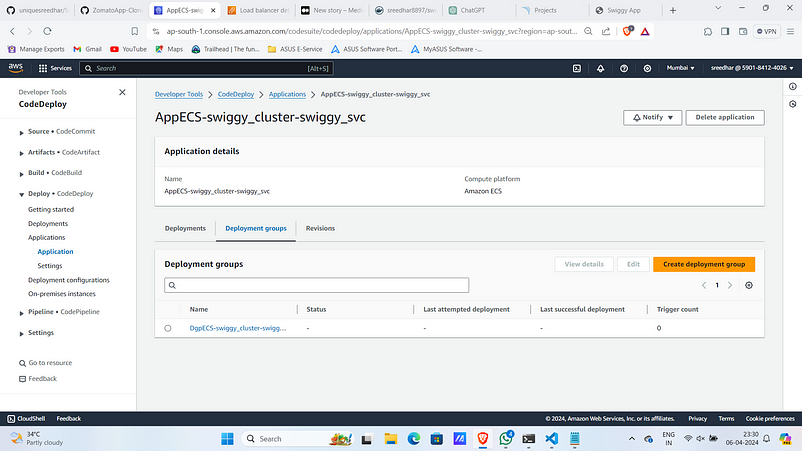Open Deployment configurations in sidebar
This screenshot has width=802, height=451.
(69, 280)
